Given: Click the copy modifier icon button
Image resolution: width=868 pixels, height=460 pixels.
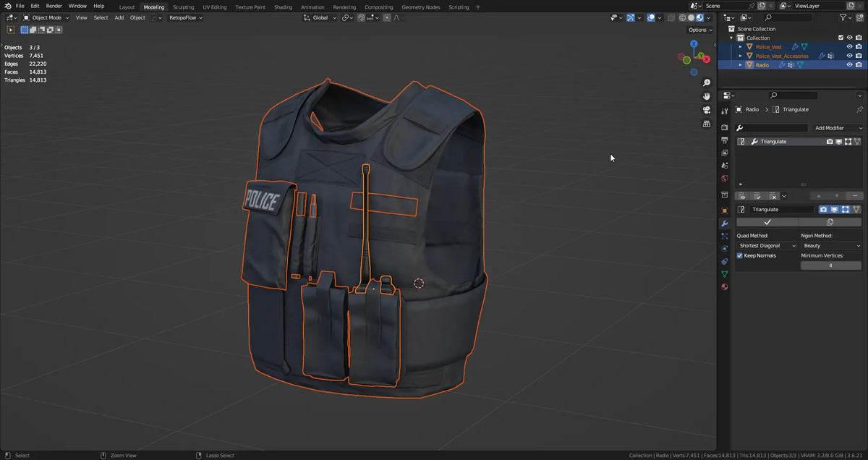Looking at the screenshot, I should (830, 222).
